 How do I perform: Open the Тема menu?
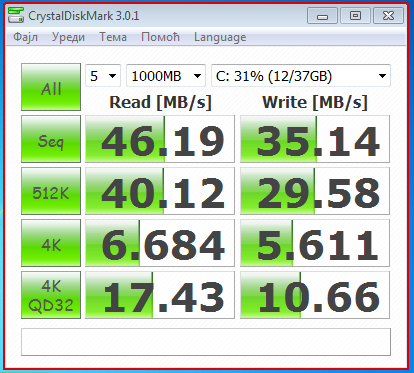[113, 37]
